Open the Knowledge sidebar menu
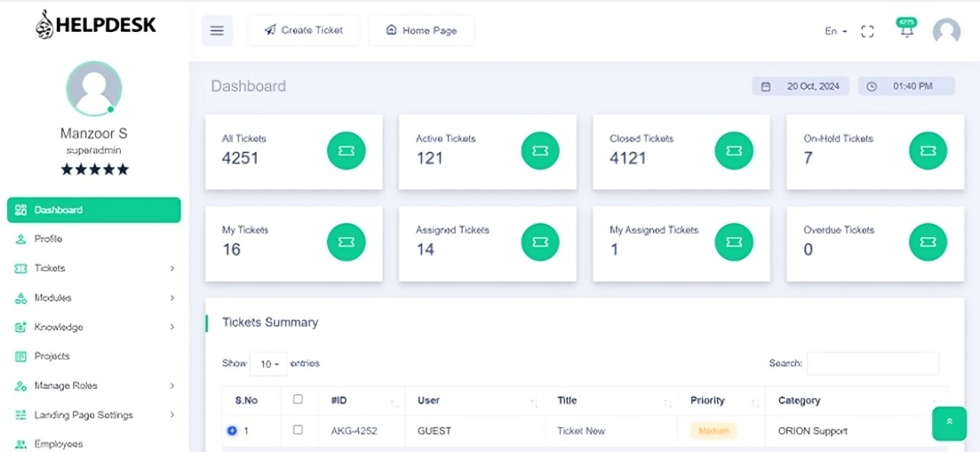 click(x=94, y=327)
